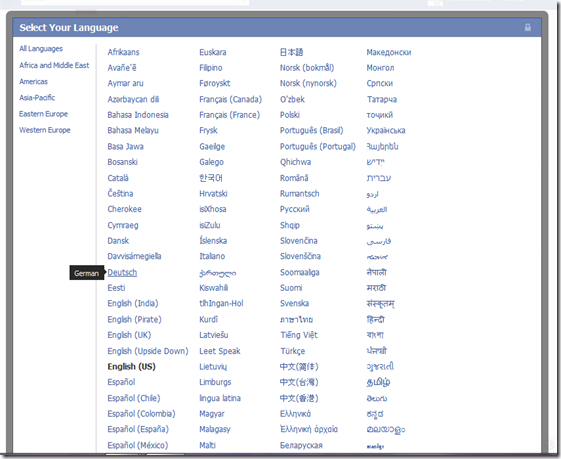This screenshot has width=561, height=459.
Task: Pick Svenska
Action: (x=294, y=303)
